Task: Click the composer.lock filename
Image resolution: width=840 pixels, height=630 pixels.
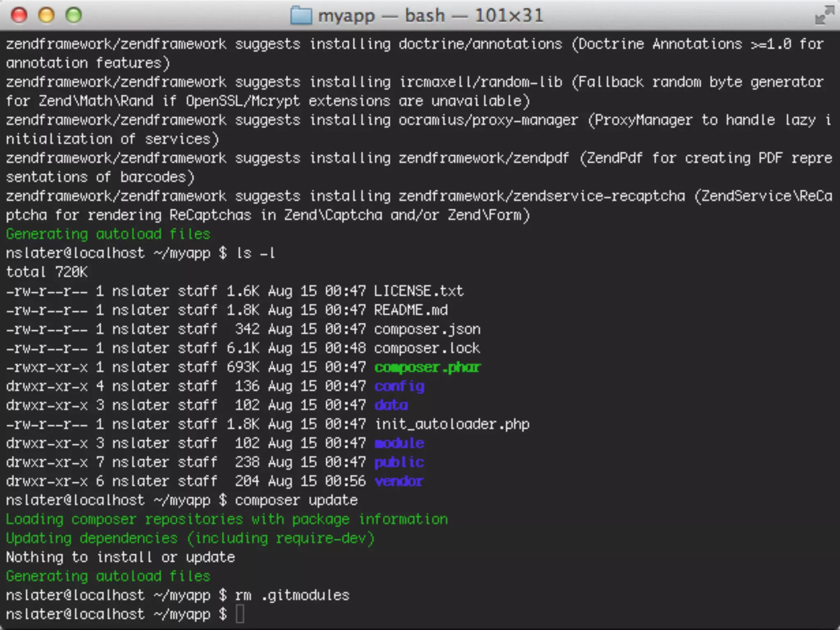Action: (x=427, y=348)
